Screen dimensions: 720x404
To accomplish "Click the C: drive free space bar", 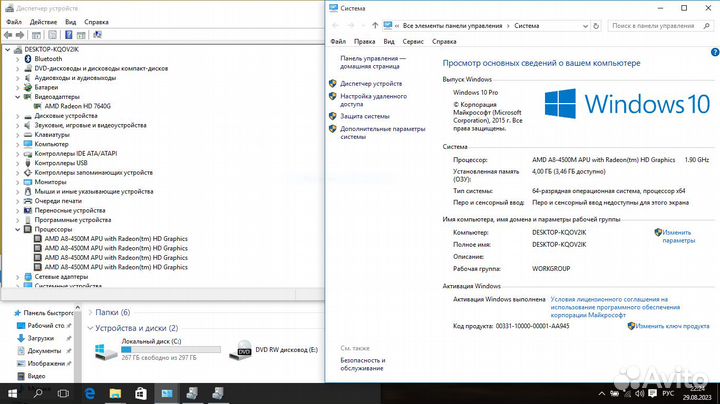I will (171, 349).
